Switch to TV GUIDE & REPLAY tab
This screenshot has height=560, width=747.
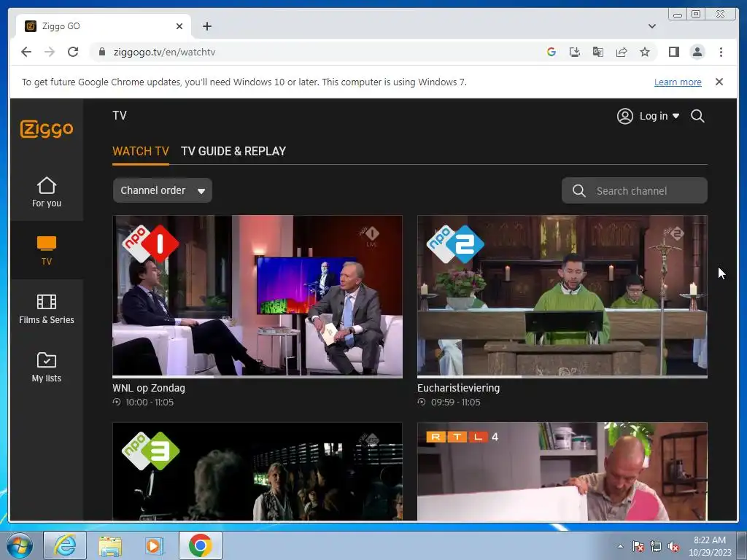pos(233,152)
